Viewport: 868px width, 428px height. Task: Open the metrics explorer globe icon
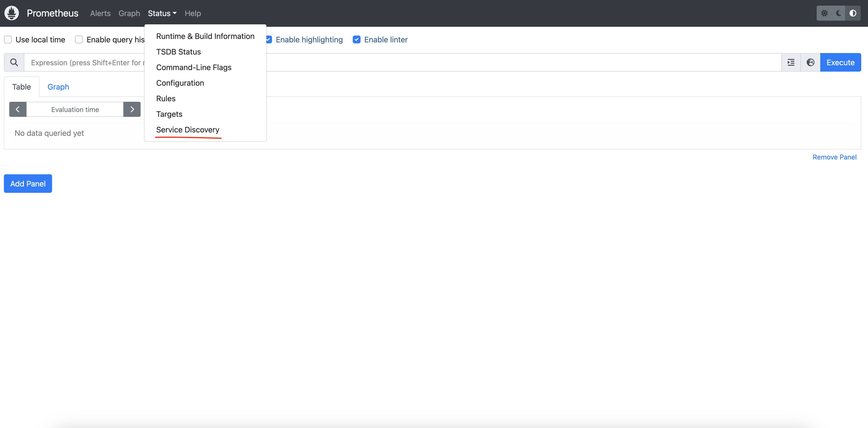(810, 62)
